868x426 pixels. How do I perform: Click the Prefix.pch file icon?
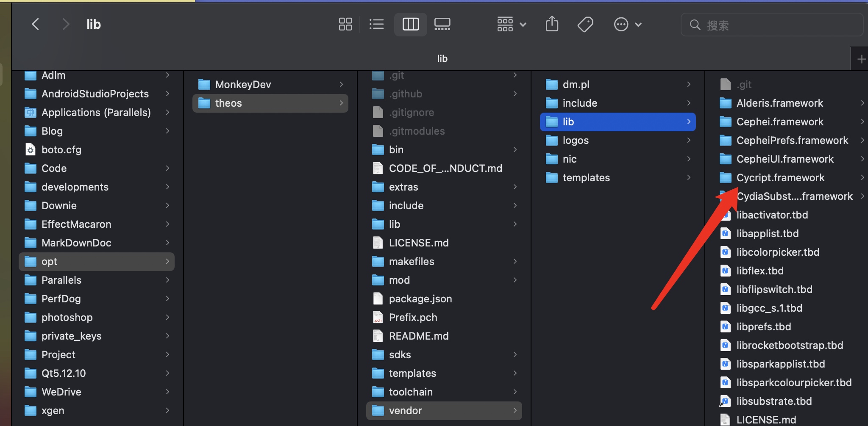378,317
